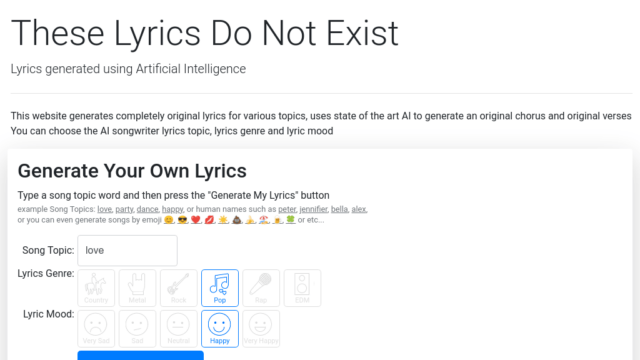Pick the beer mug emoji topic
This screenshot has height=360, width=640.
point(278,220)
